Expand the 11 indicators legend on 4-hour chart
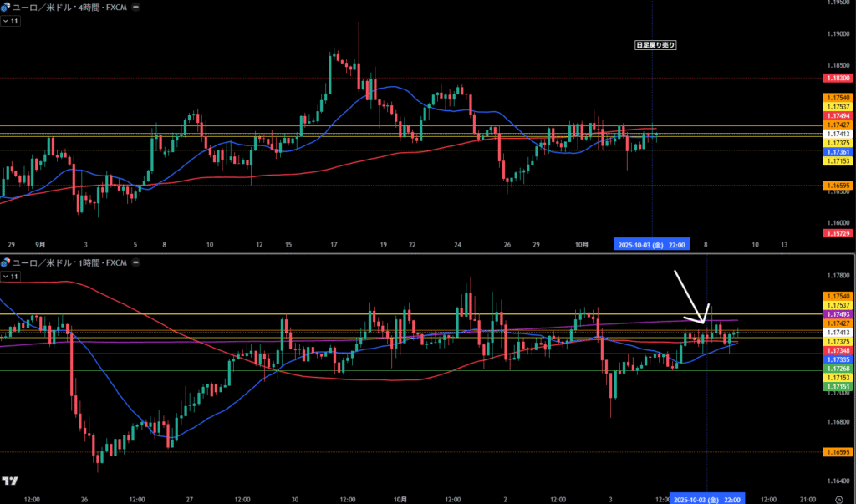 (x=11, y=20)
